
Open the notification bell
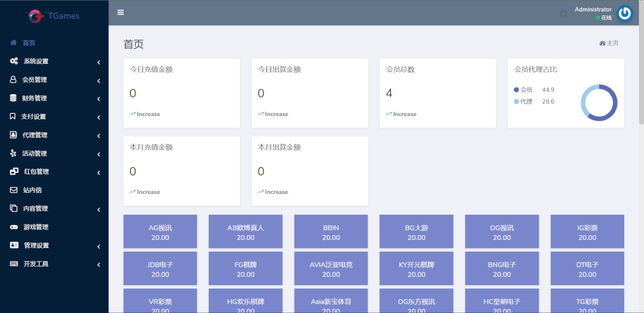[563, 14]
